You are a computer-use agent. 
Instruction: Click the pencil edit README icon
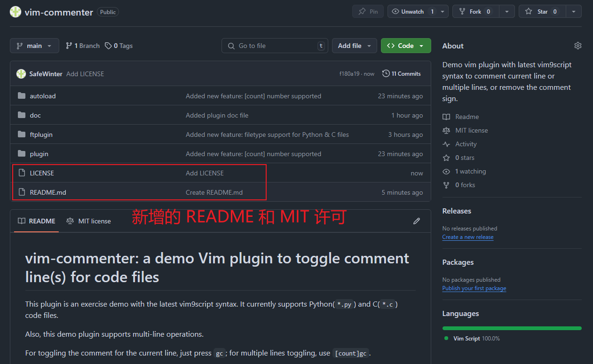[416, 221]
